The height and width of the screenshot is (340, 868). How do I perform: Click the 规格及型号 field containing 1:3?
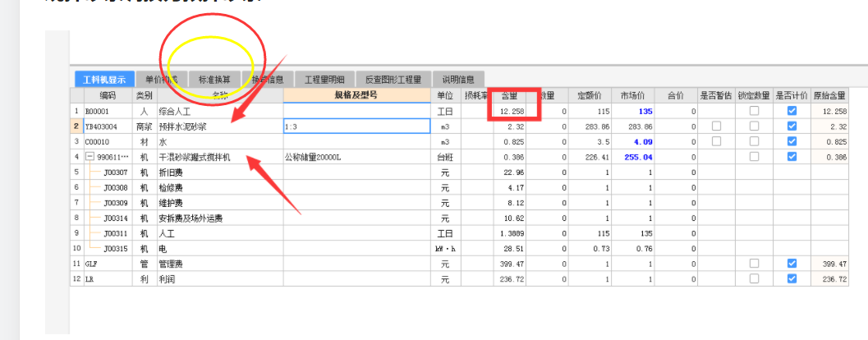point(357,126)
